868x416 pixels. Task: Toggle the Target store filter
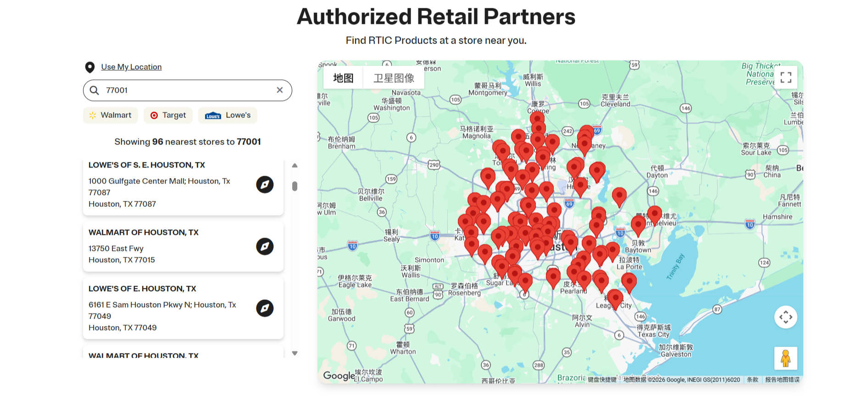(x=168, y=115)
